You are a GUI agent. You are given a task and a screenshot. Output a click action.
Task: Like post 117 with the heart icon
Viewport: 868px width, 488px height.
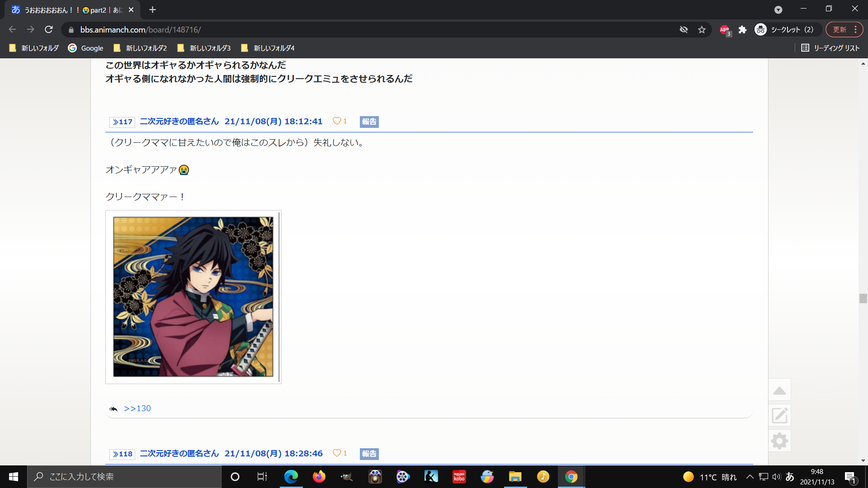337,121
